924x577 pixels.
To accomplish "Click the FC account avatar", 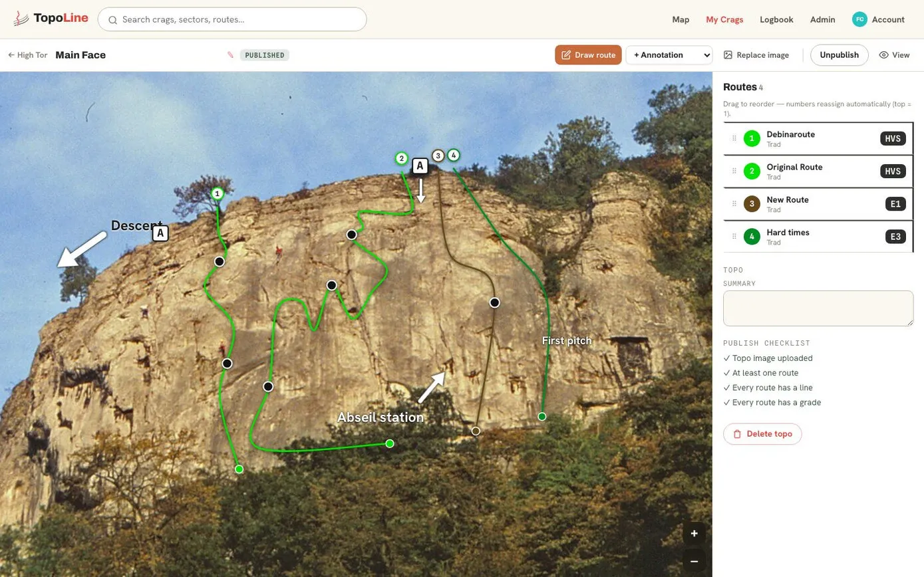I will (859, 19).
